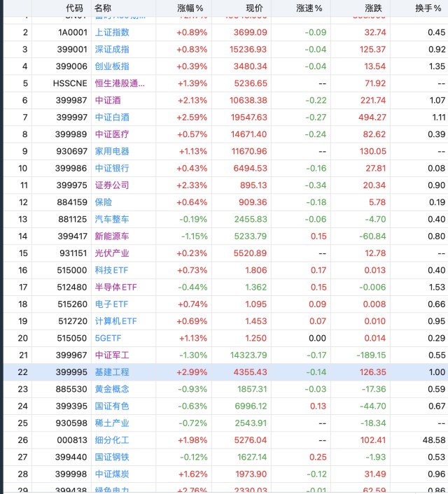Sort by the 现价 column header
Viewport: 448px width, 494px height.
click(x=254, y=8)
